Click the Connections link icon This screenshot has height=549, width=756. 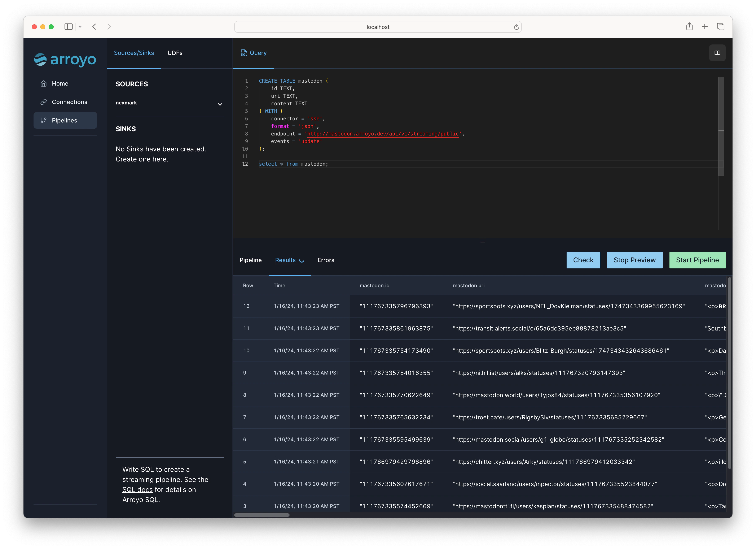tap(43, 102)
